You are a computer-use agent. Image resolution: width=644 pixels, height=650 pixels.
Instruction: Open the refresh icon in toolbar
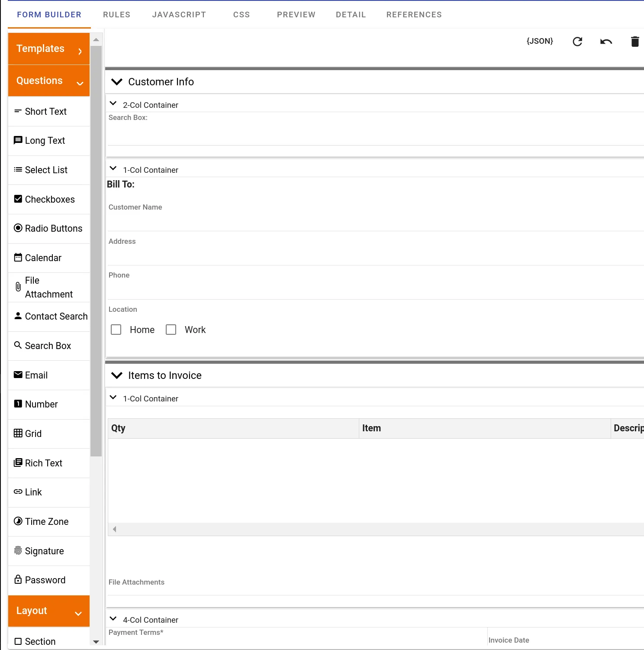point(578,42)
